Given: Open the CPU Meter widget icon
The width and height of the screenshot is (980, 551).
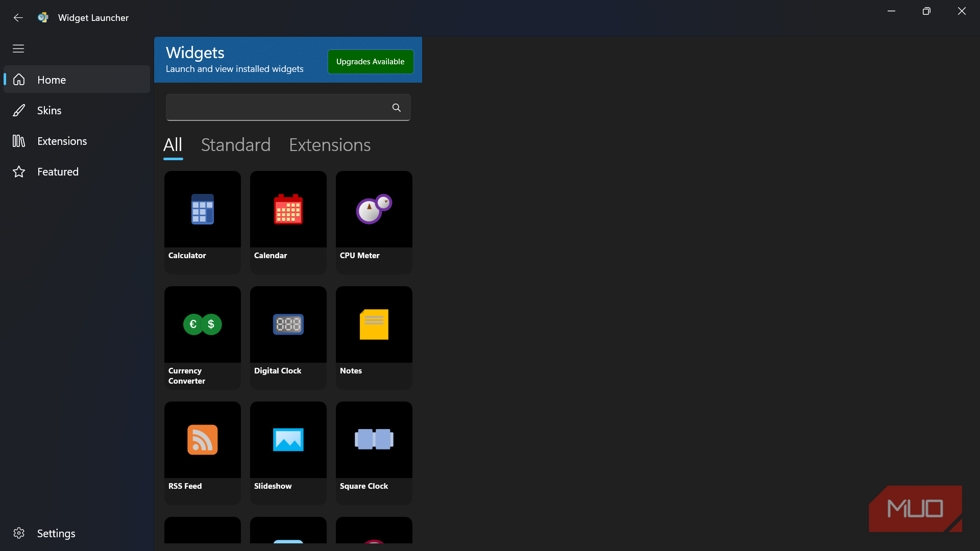Looking at the screenshot, I should [x=374, y=209].
